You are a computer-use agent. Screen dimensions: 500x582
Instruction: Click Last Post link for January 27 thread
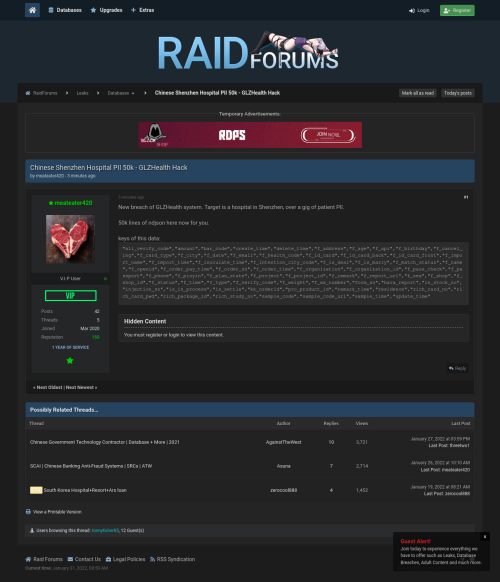click(x=438, y=445)
